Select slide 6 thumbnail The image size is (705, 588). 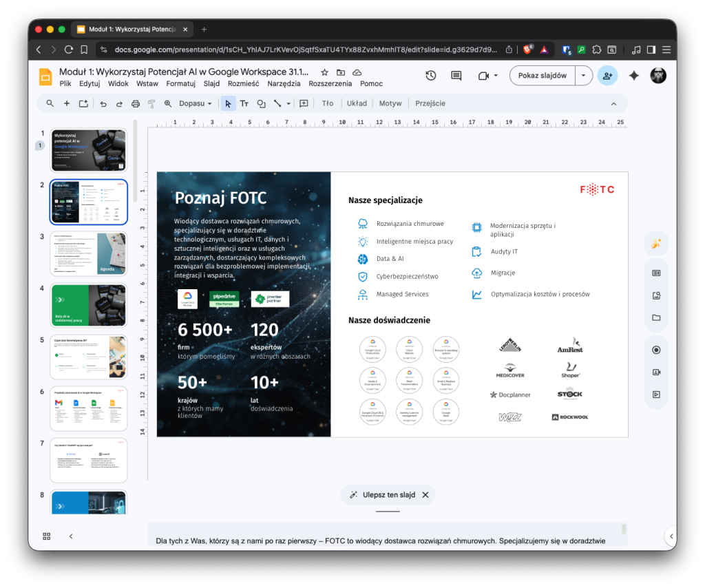(x=89, y=408)
